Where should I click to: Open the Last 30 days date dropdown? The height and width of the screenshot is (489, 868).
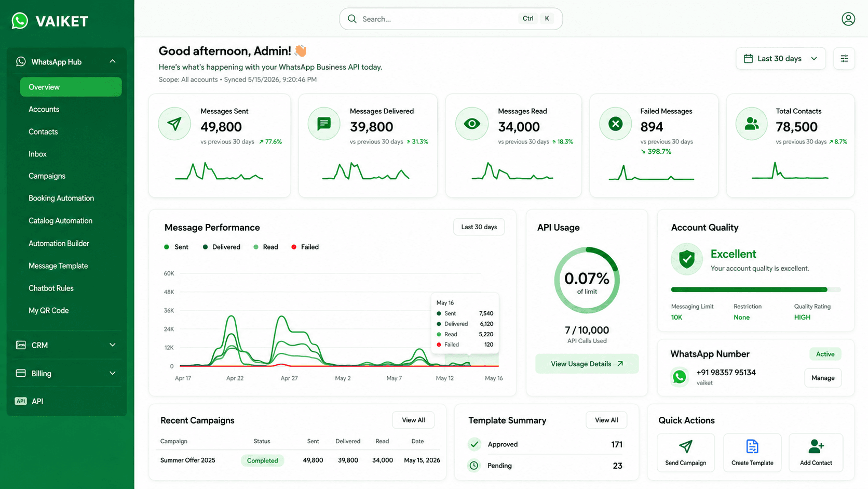pos(781,58)
